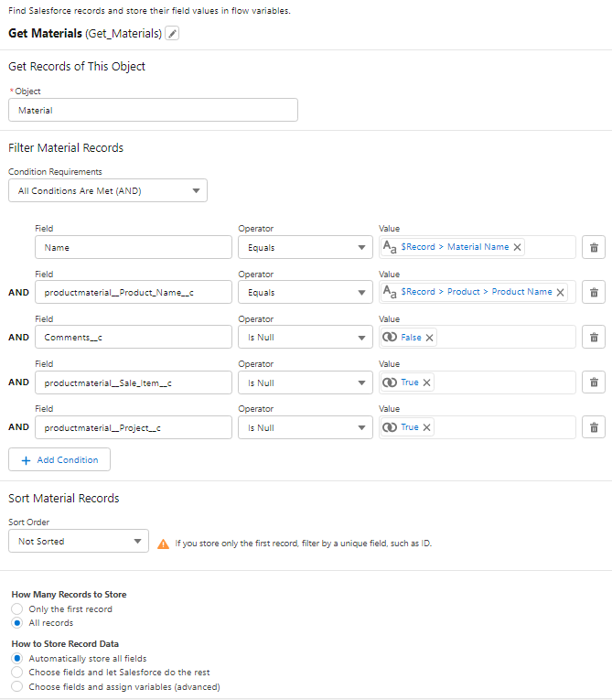The width and height of the screenshot is (612, 700).
Task: Choose 'Choose fields and let Salesforce do the rest'
Action: [x=17, y=673]
